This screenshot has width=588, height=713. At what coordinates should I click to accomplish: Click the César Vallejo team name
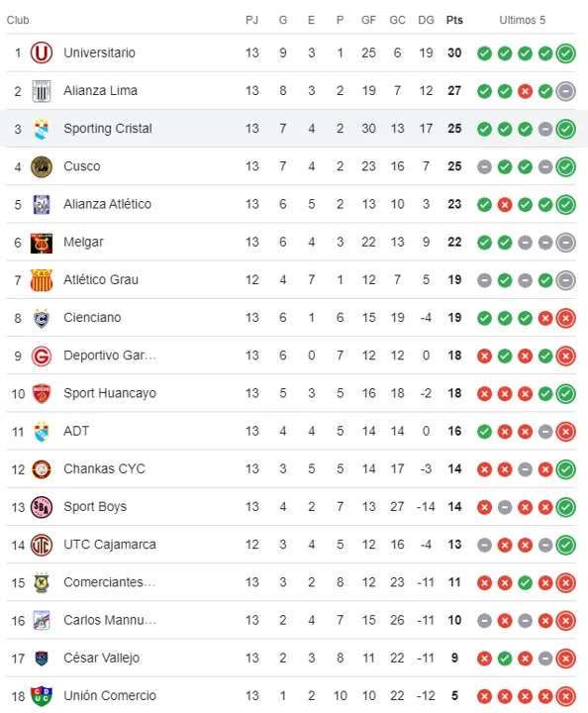(101, 658)
